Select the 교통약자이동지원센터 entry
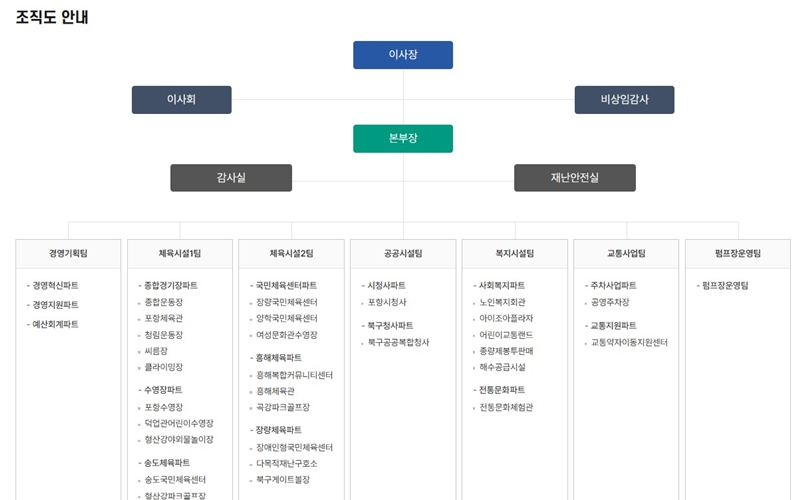The height and width of the screenshot is (500, 800). coord(629,342)
